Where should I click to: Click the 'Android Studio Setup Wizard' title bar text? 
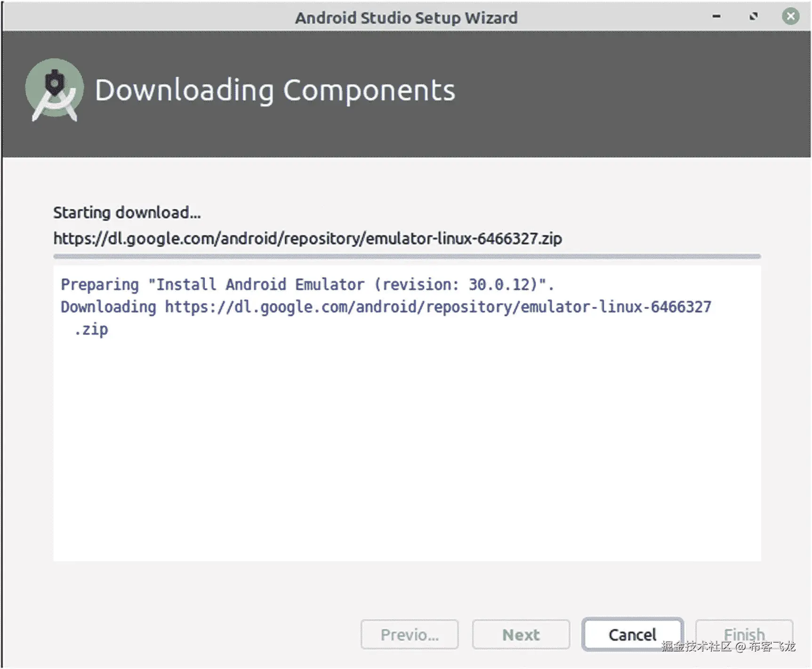406,18
